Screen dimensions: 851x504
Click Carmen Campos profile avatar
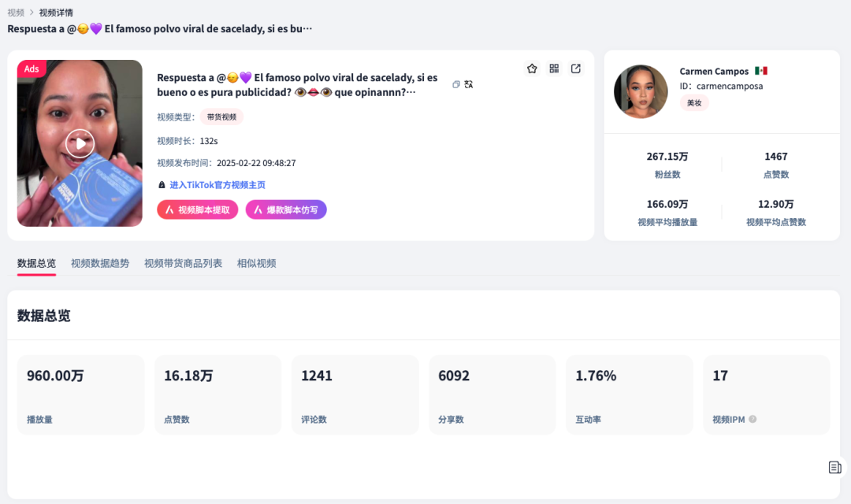tap(641, 91)
